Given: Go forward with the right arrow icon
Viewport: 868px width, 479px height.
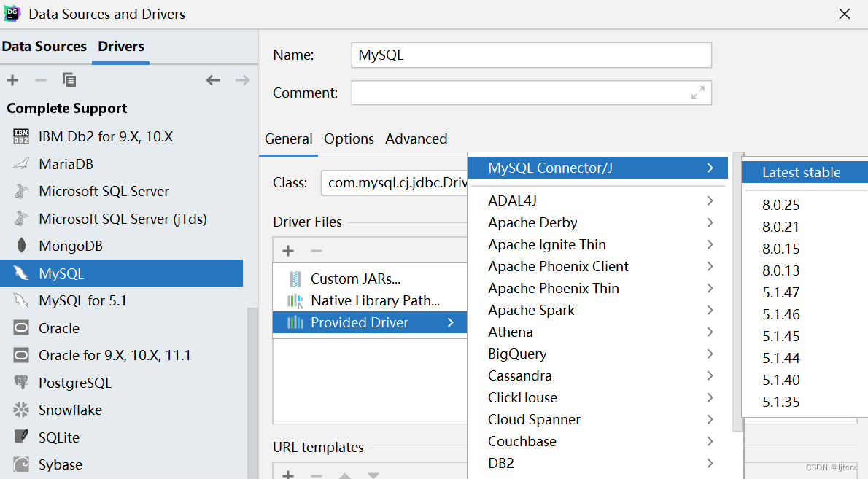Looking at the screenshot, I should coord(242,80).
